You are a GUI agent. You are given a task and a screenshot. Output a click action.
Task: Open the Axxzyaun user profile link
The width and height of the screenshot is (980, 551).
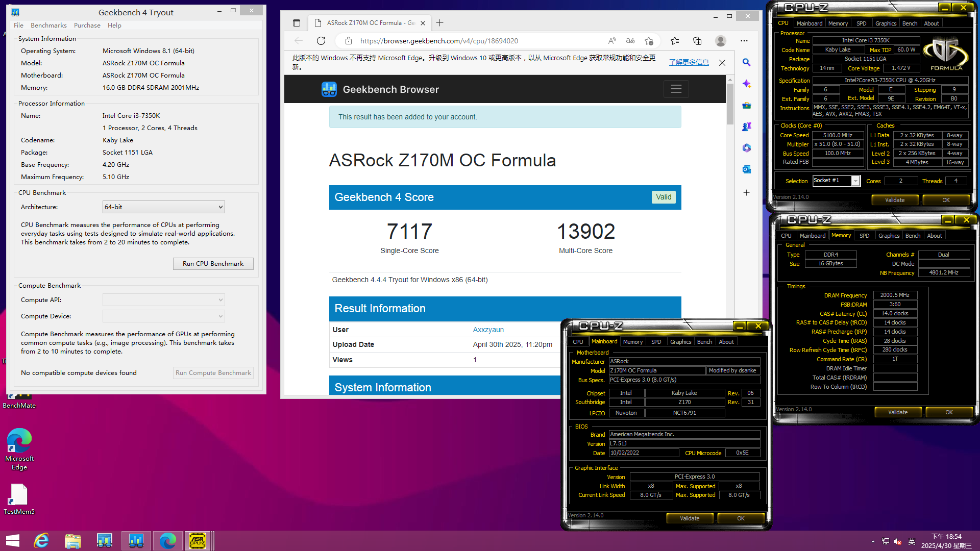(x=488, y=330)
